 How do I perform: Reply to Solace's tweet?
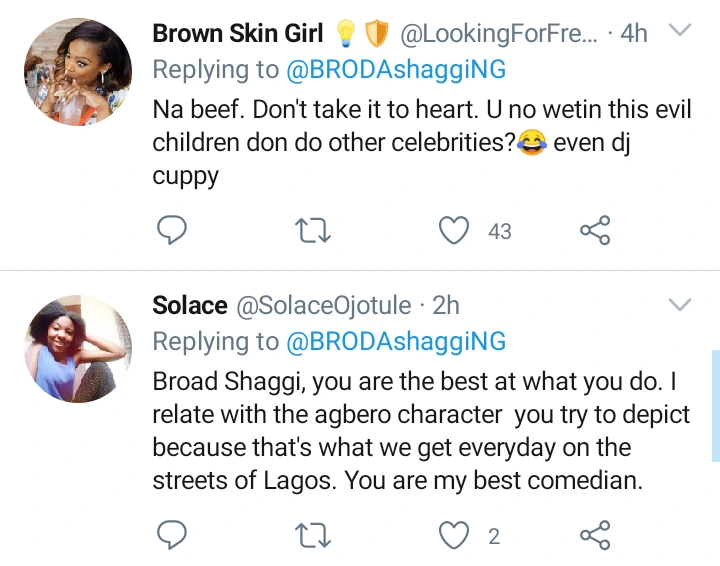coord(173,536)
